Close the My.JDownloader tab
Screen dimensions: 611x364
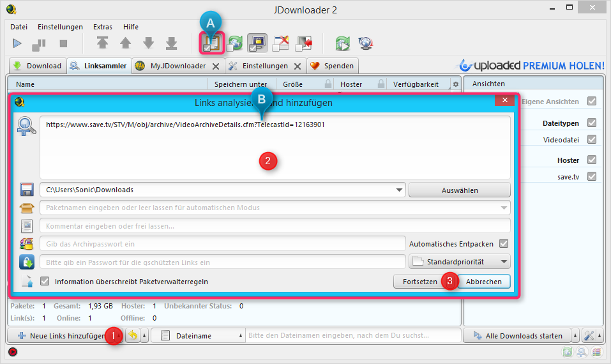coord(216,66)
